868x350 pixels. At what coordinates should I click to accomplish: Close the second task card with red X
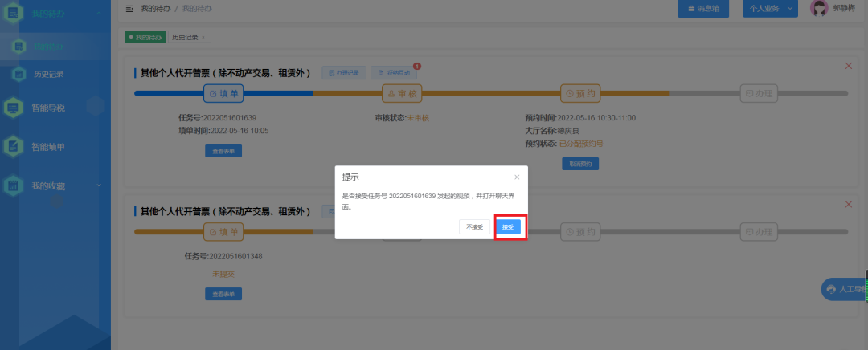pyautogui.click(x=848, y=205)
